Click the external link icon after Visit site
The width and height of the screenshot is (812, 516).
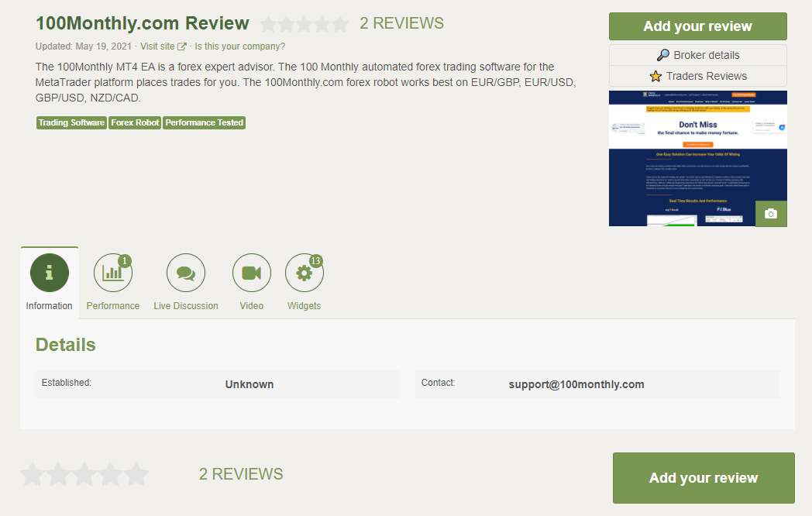point(182,46)
